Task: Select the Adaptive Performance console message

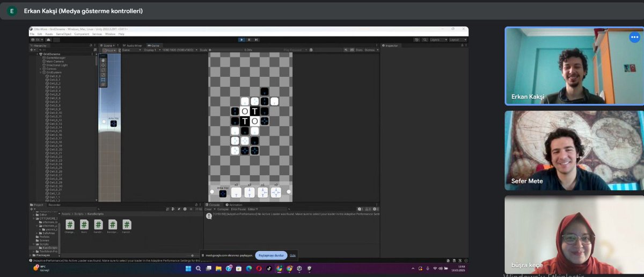Action: [x=292, y=214]
